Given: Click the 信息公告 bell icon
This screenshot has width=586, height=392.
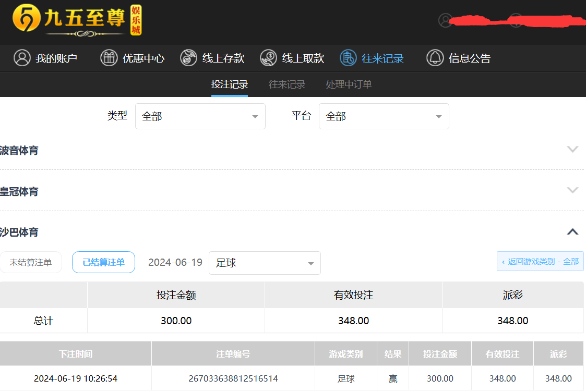Looking at the screenshot, I should point(435,58).
